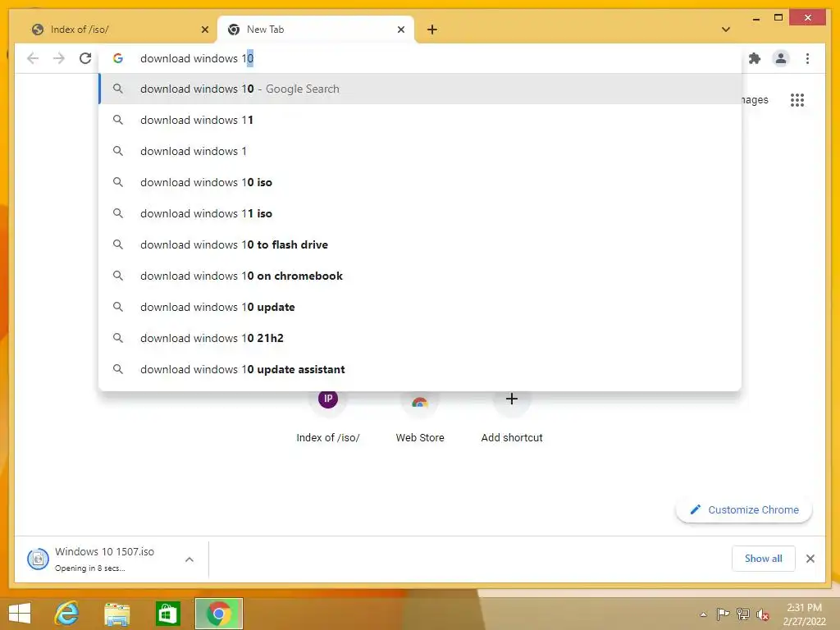The image size is (840, 630).
Task: Select the 'download windows 10 iso' suggestion
Action: tap(421, 182)
